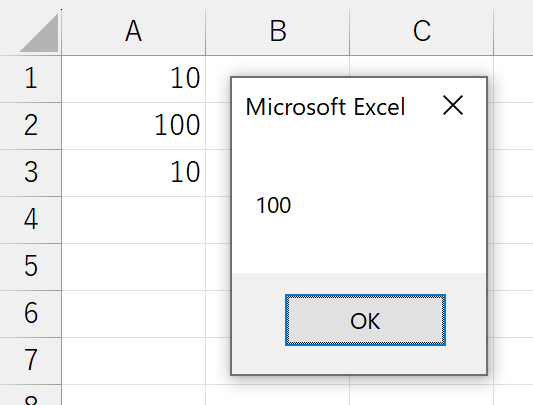The image size is (533, 405).
Task: Select row 2 header
Action: click(31, 126)
